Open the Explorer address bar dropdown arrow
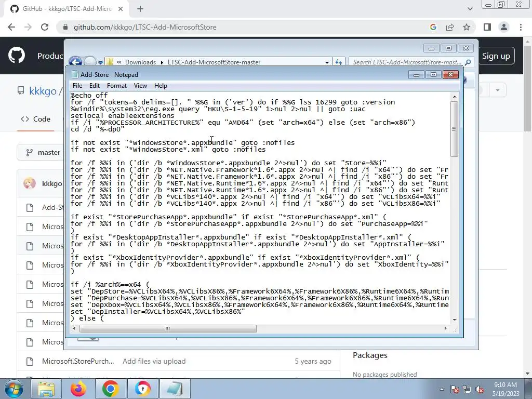The height and width of the screenshot is (399, 532). pos(327,62)
